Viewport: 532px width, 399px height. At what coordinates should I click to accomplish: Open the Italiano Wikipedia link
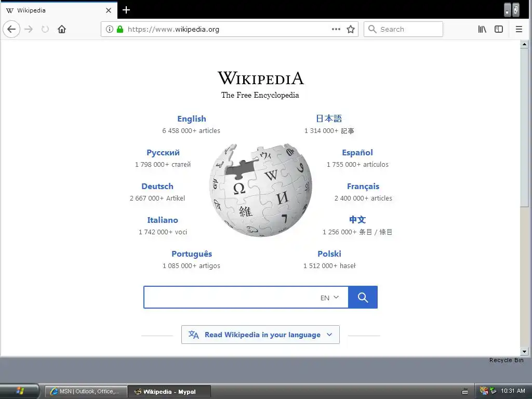(x=163, y=220)
